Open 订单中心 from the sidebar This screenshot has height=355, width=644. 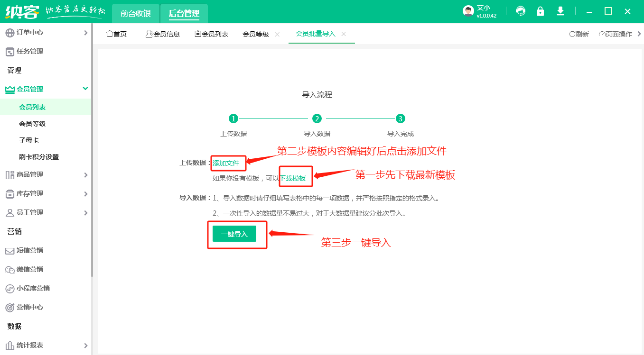click(x=30, y=33)
